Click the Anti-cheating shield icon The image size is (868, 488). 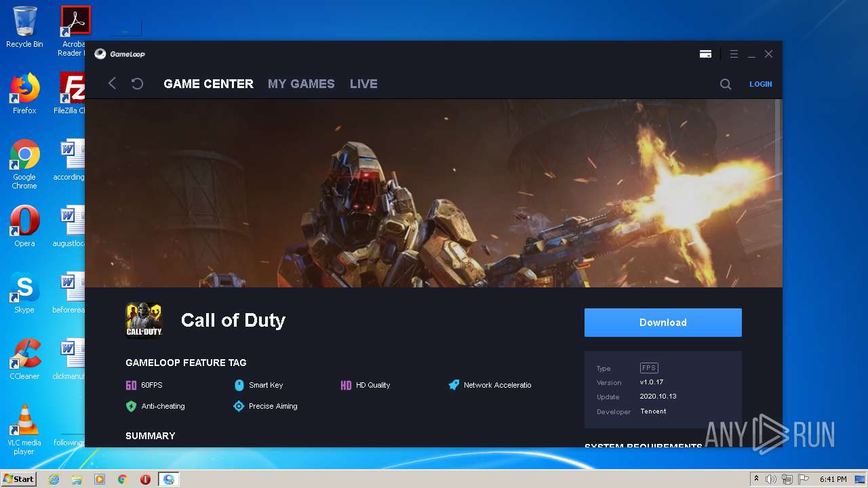[131, 406]
